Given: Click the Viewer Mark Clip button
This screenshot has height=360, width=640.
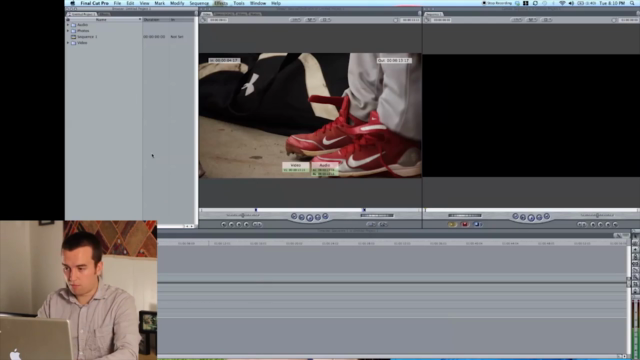Looking at the screenshot, I should click(x=231, y=224).
